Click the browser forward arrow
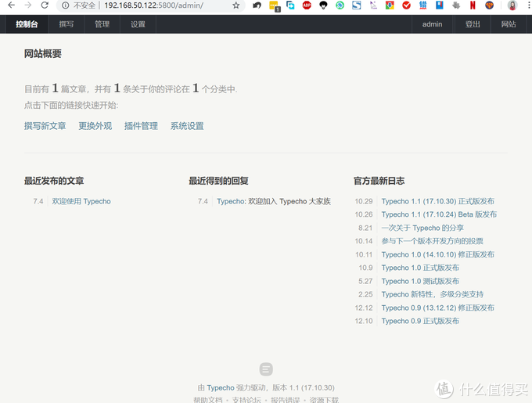This screenshot has width=532, height=403. click(28, 5)
